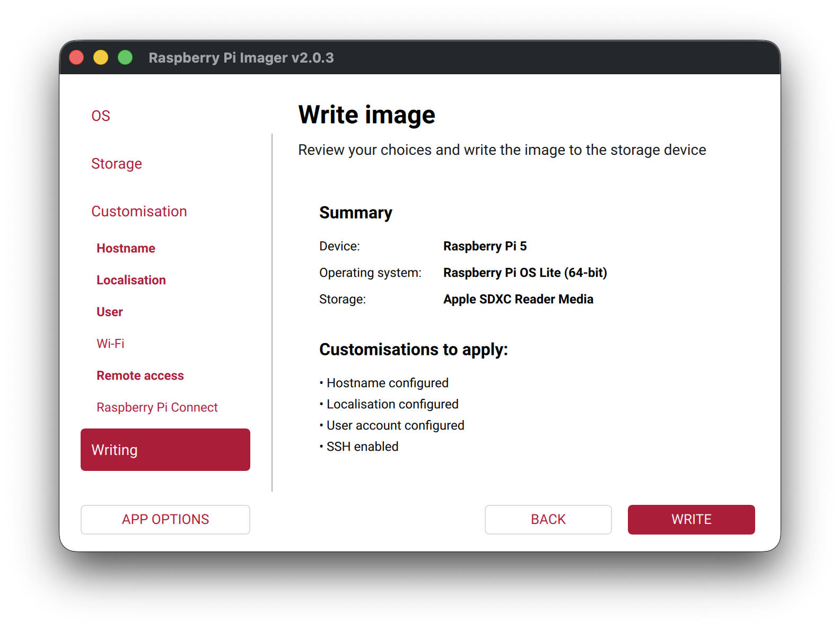Open the OS step in sidebar
This screenshot has height=630, width=840.
[x=101, y=116]
